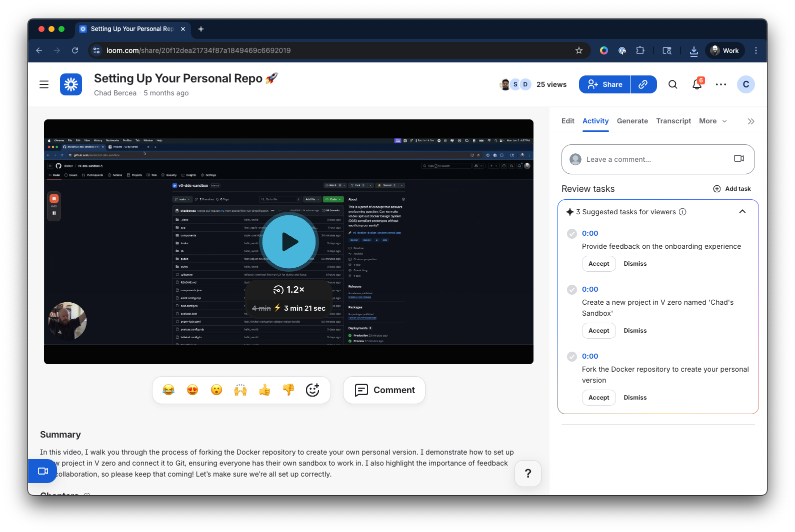The height and width of the screenshot is (532, 795).
Task: Accept the Fork the Docker repository task
Action: tap(599, 398)
